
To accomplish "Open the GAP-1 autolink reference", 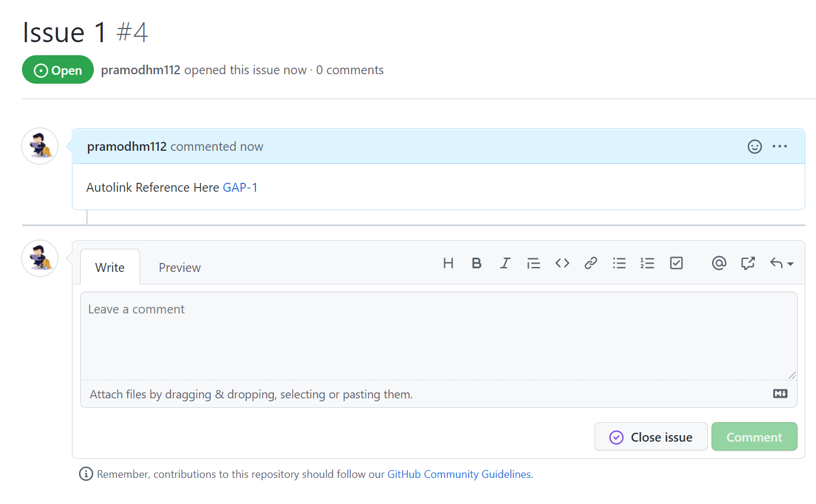I will [x=241, y=188].
